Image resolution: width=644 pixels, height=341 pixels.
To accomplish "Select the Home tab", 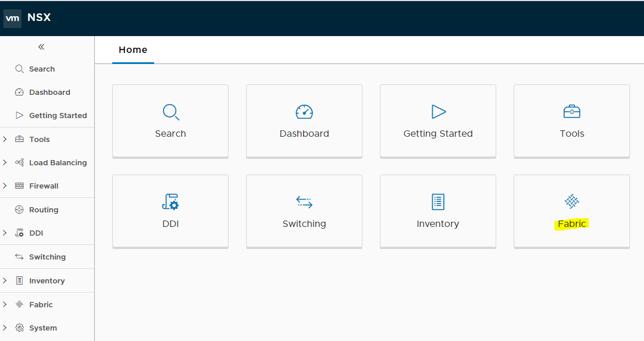I will pyautogui.click(x=133, y=50).
